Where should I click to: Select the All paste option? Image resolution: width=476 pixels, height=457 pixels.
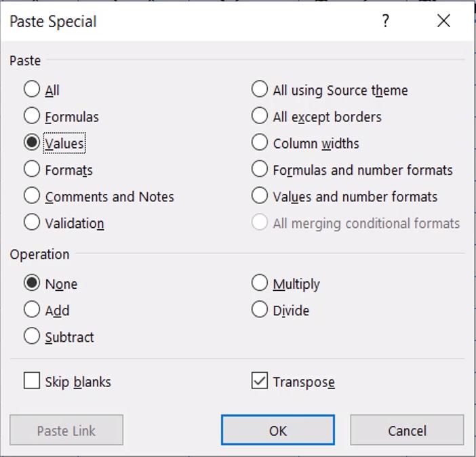tap(32, 90)
